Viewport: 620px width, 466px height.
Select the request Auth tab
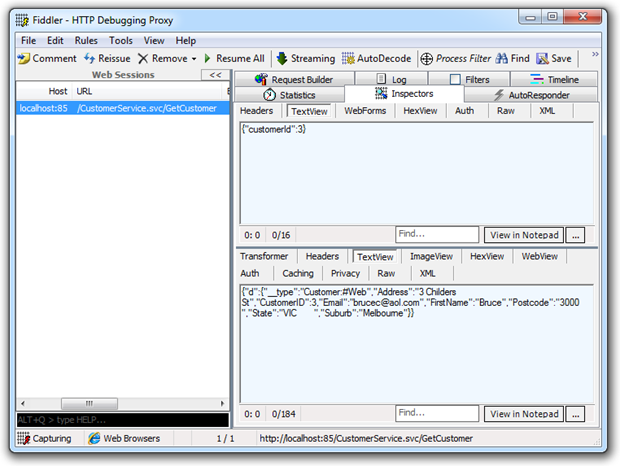pyautogui.click(x=464, y=111)
